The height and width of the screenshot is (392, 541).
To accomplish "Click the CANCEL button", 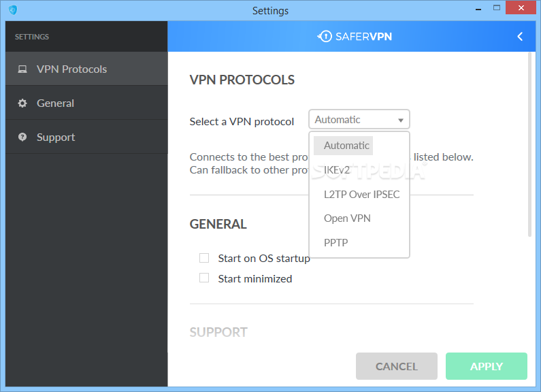I will pos(397,366).
